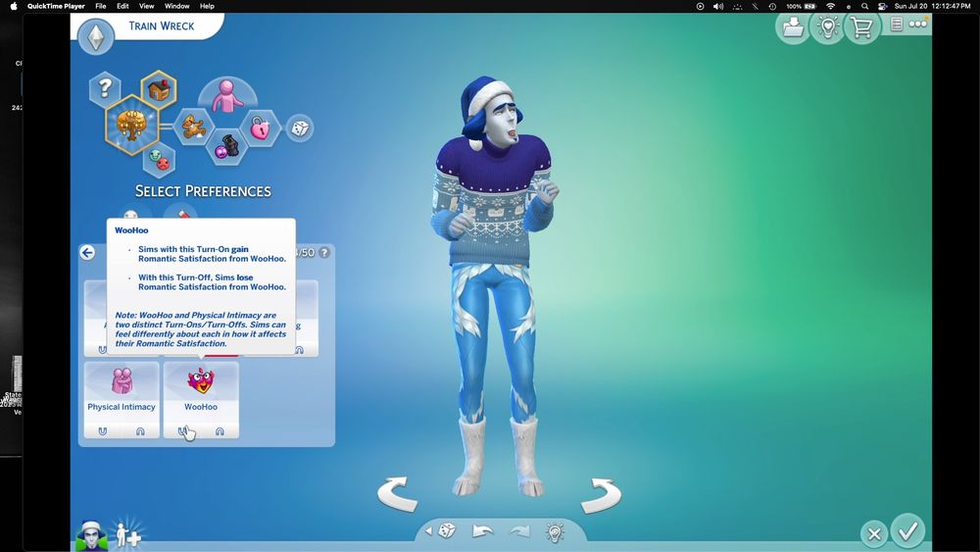Click the Sun Jul 20 12:12:47 PM clock
Viewport: 980px width, 552px height.
point(933,6)
